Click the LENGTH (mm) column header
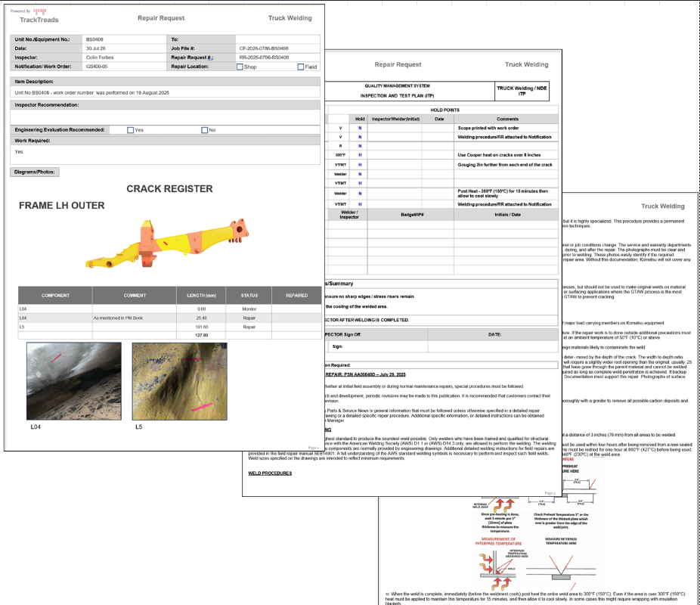700x605 pixels. coord(201,296)
